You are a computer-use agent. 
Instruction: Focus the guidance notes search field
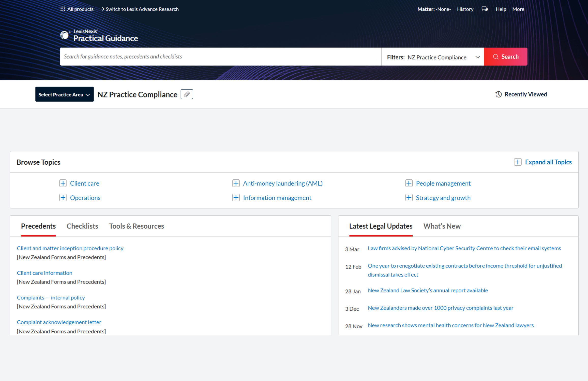[221, 57]
